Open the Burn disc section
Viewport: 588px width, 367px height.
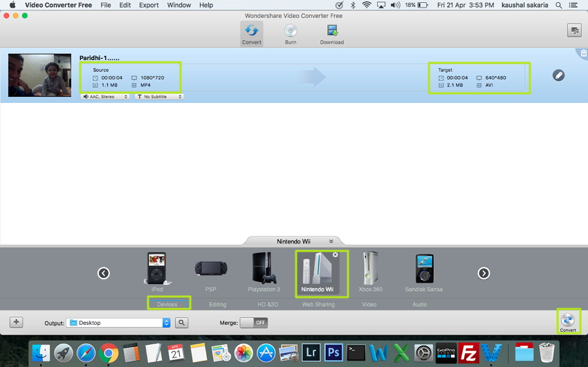(x=291, y=34)
